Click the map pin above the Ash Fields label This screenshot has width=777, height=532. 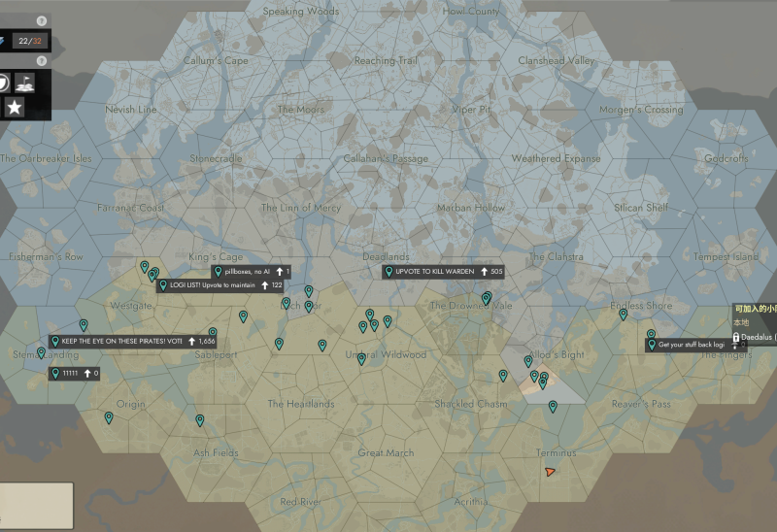tap(200, 420)
